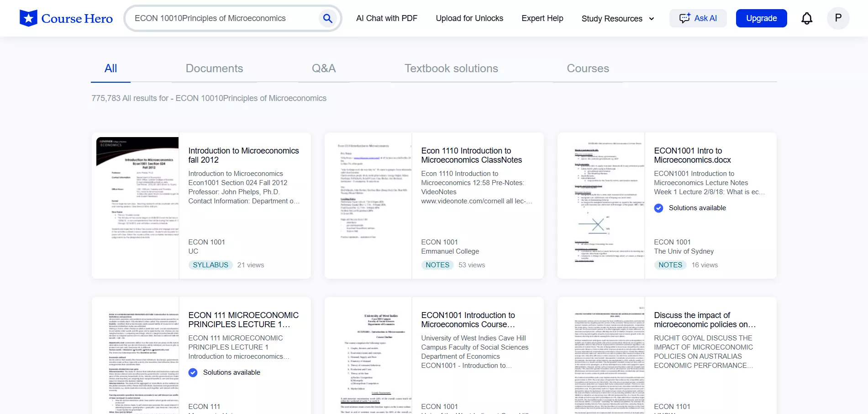Click the Course Hero logo
The height and width of the screenshot is (414, 868).
point(66,18)
